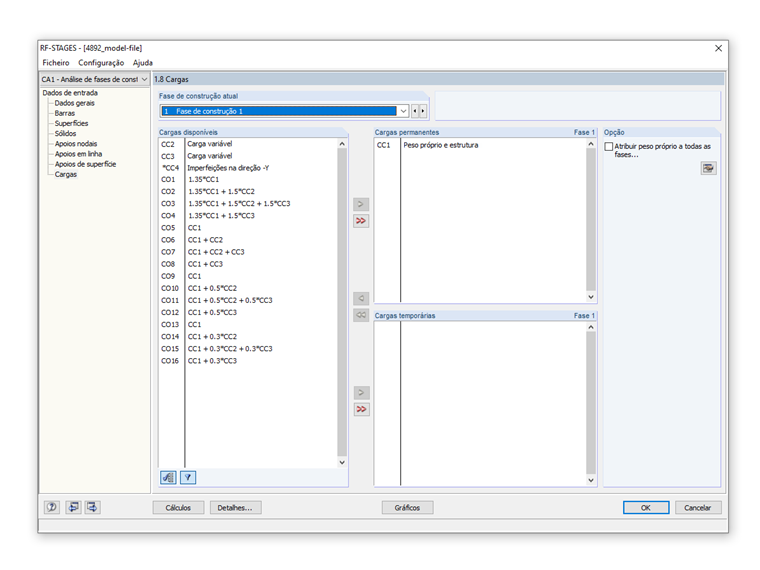This screenshot has height=570, width=760.
Task: Select CO4 1.35*CC1 + 1.5*CC3 row
Action: (248, 216)
